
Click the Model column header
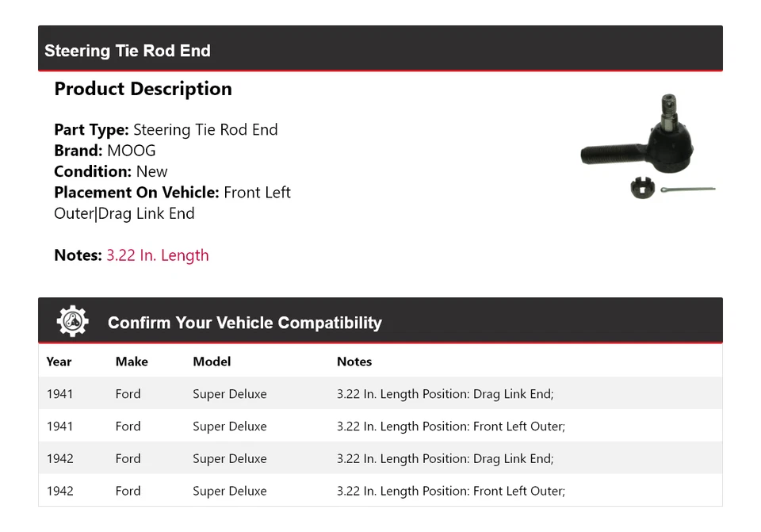[212, 362]
